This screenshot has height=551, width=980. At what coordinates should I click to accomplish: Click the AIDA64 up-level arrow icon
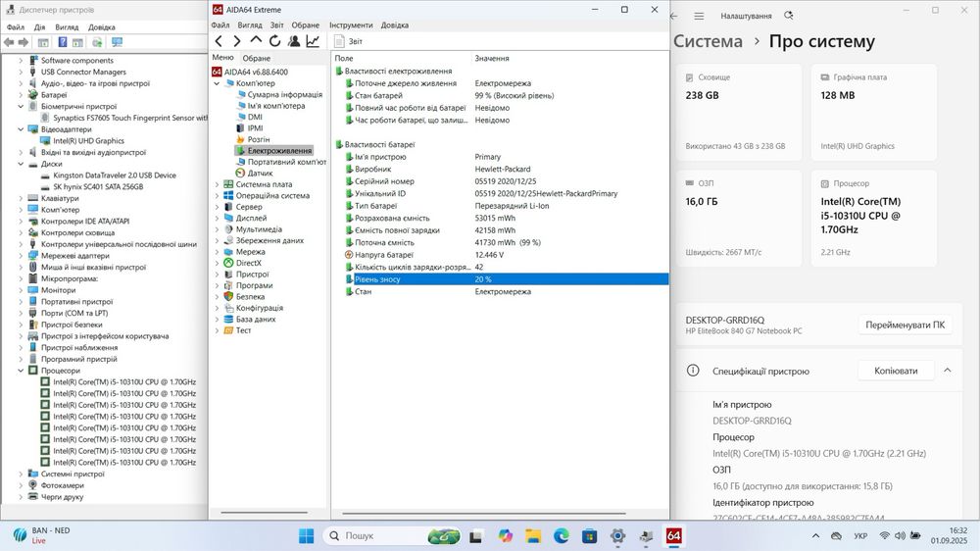click(x=256, y=40)
